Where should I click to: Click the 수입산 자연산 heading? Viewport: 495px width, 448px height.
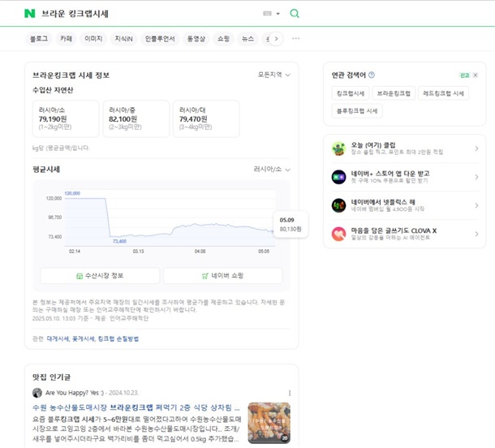coord(53,90)
